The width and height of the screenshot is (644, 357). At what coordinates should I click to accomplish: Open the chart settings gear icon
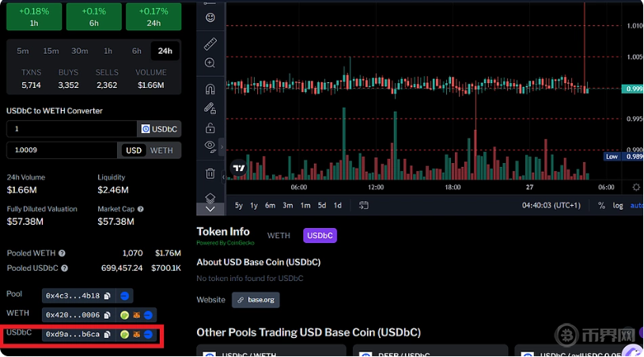(637, 187)
